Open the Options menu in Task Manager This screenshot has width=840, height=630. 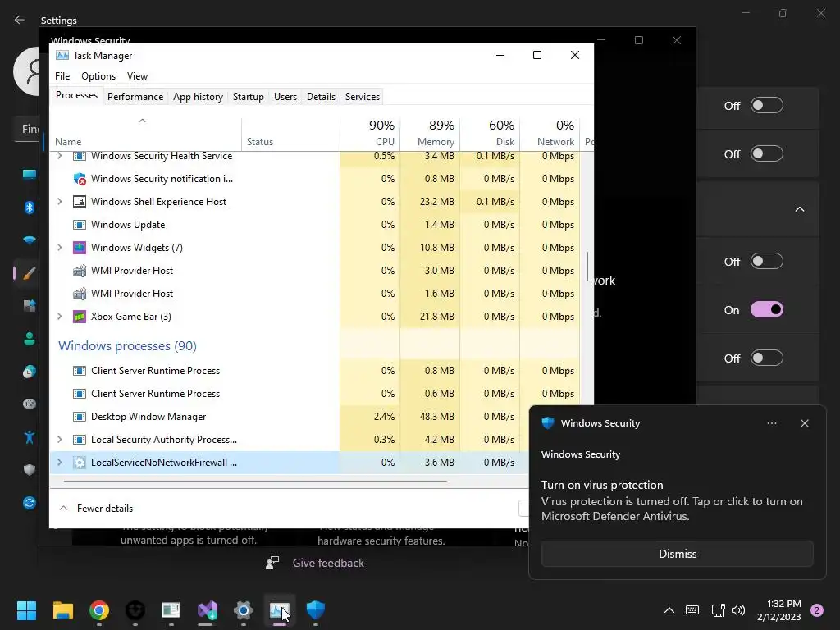tap(98, 76)
